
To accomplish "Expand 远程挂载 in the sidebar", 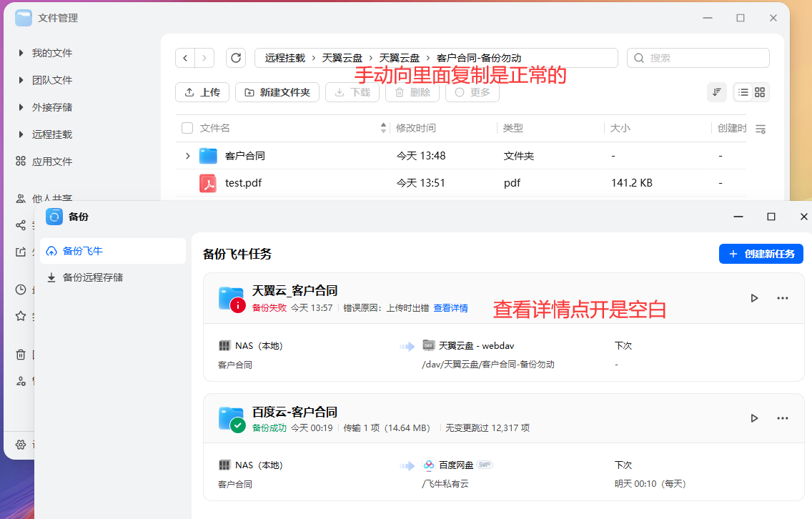I will click(x=21, y=134).
